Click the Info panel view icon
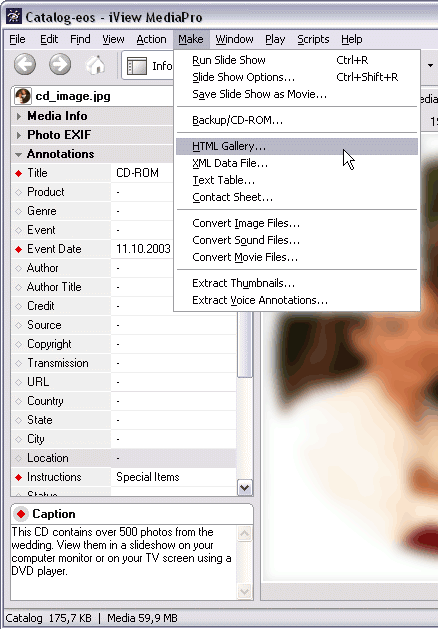The width and height of the screenshot is (438, 629). pyautogui.click(x=137, y=66)
